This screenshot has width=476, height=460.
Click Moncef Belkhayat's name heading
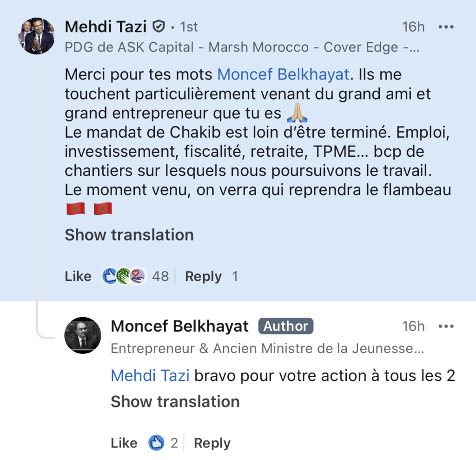click(x=179, y=326)
